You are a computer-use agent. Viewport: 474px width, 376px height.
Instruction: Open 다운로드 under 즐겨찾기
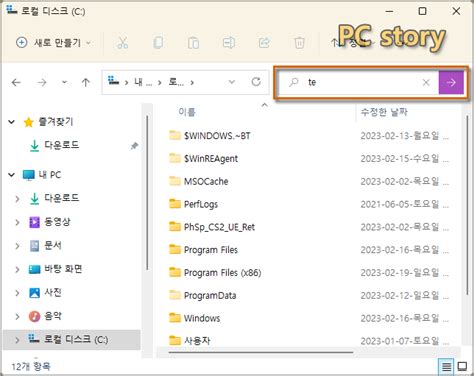(54, 145)
